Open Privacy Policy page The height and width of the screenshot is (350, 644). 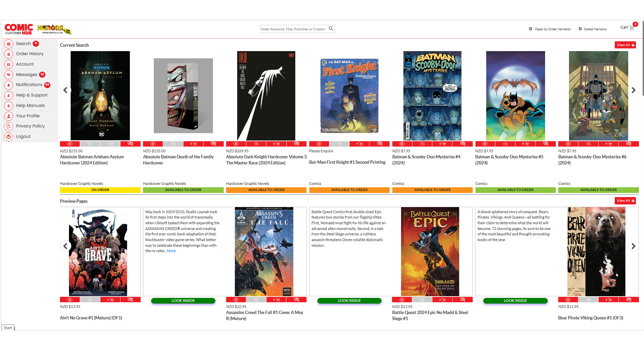click(x=30, y=126)
